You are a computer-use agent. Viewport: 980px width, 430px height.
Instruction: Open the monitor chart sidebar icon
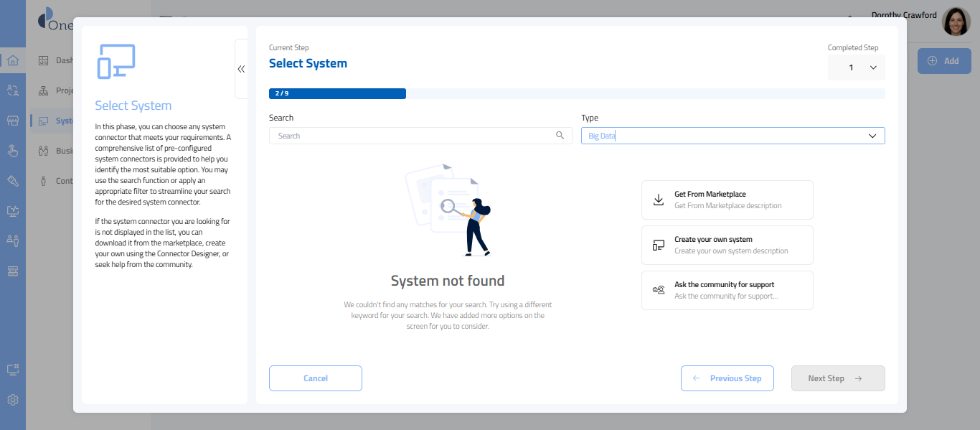(12, 211)
